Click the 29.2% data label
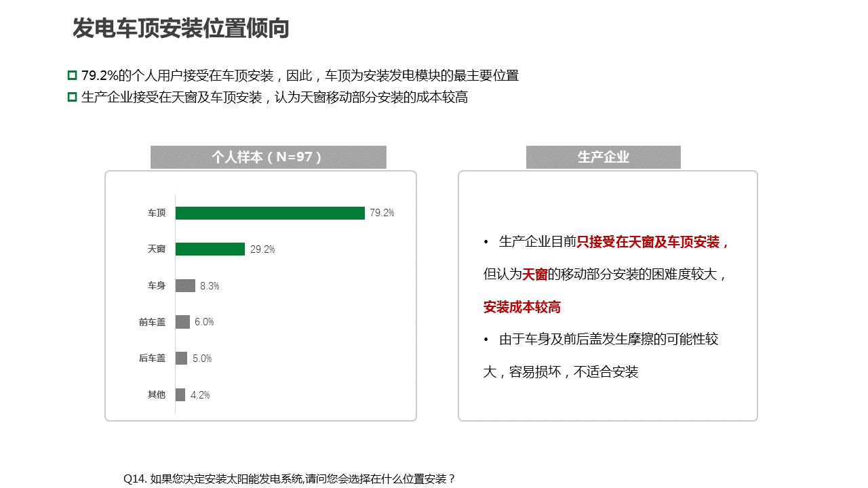Screen dimensions: 868x488 pyautogui.click(x=262, y=249)
